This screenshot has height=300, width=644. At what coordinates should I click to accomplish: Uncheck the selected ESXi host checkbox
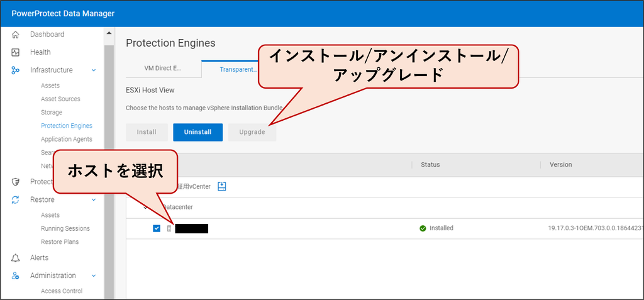(x=157, y=228)
